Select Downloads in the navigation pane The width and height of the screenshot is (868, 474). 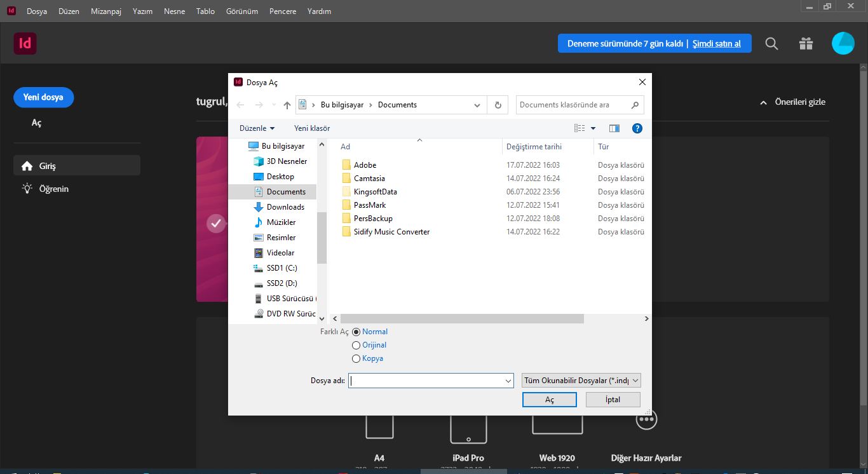point(279,207)
